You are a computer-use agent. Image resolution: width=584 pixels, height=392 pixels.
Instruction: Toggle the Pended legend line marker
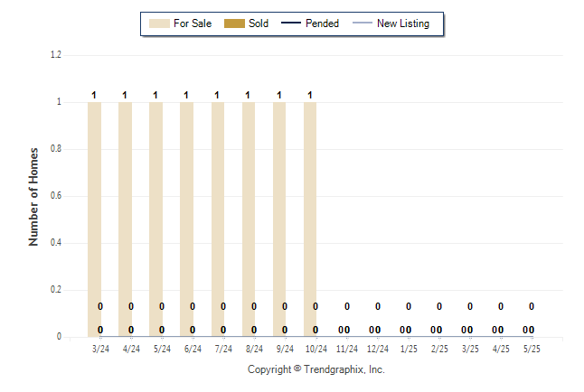[x=291, y=23]
